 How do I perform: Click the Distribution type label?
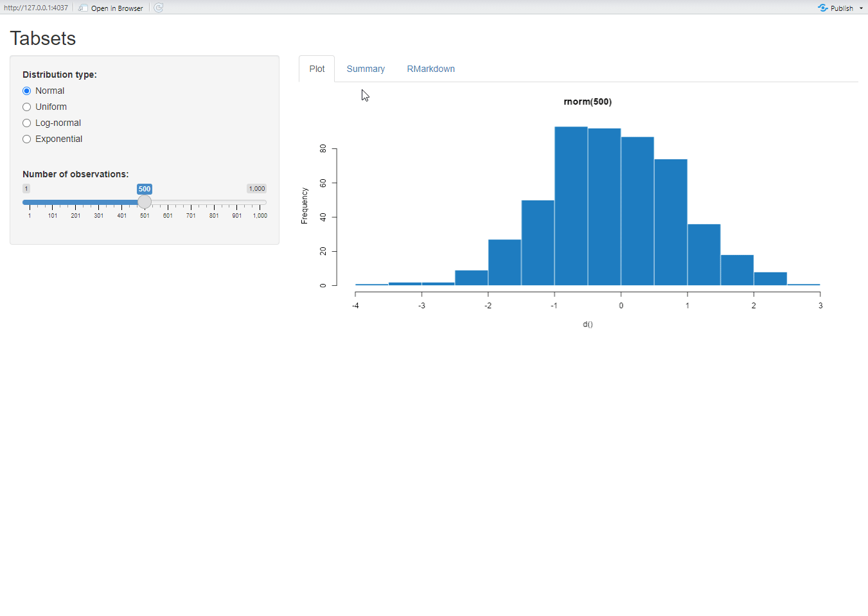(x=60, y=75)
